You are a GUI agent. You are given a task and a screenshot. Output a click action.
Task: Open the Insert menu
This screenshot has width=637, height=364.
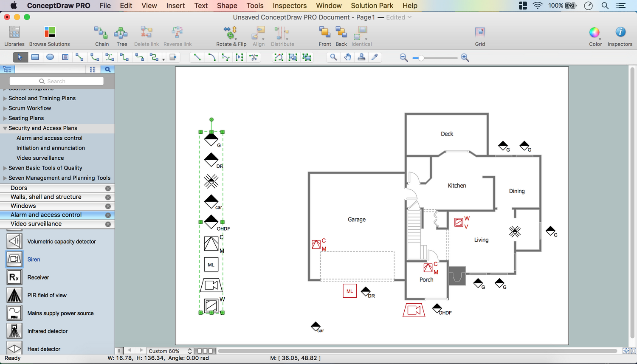pos(175,6)
